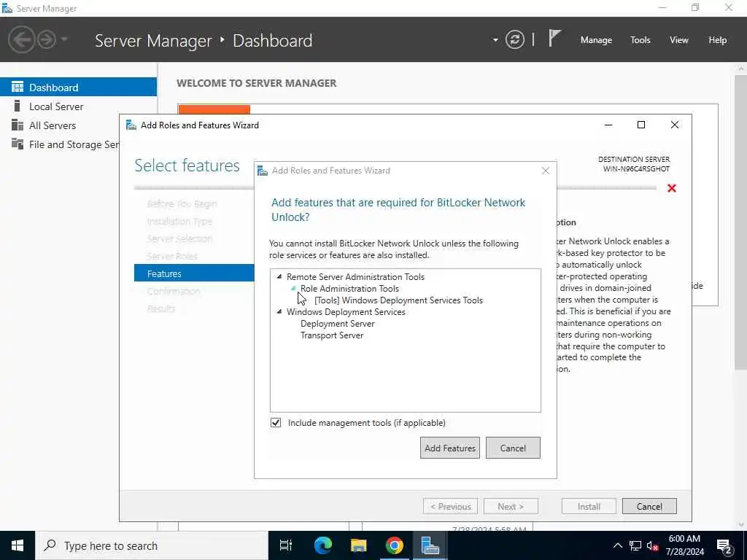Collapse the Role Administration Tools node
747x560 pixels.
click(293, 288)
